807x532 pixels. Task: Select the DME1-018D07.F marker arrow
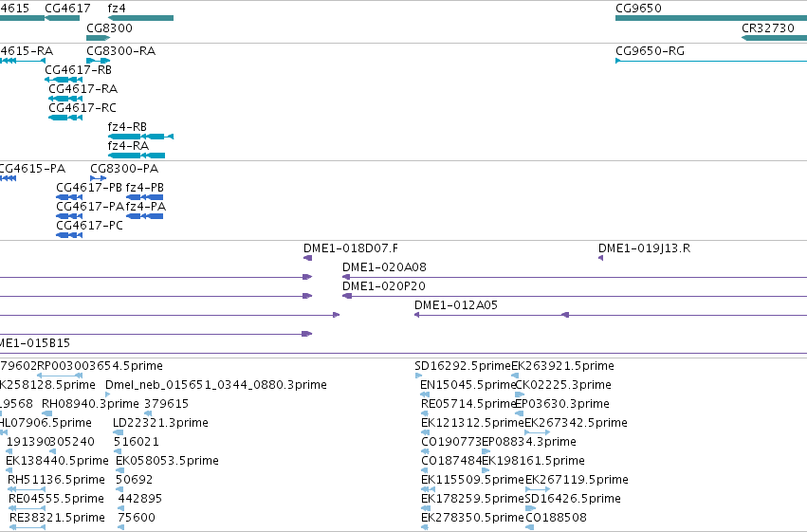click(308, 258)
